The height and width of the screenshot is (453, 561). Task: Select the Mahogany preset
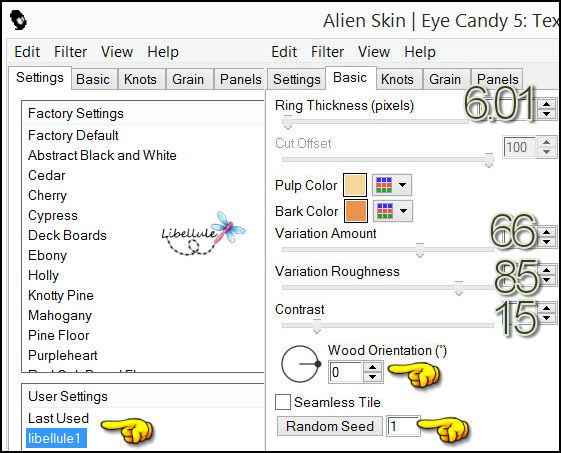point(60,316)
